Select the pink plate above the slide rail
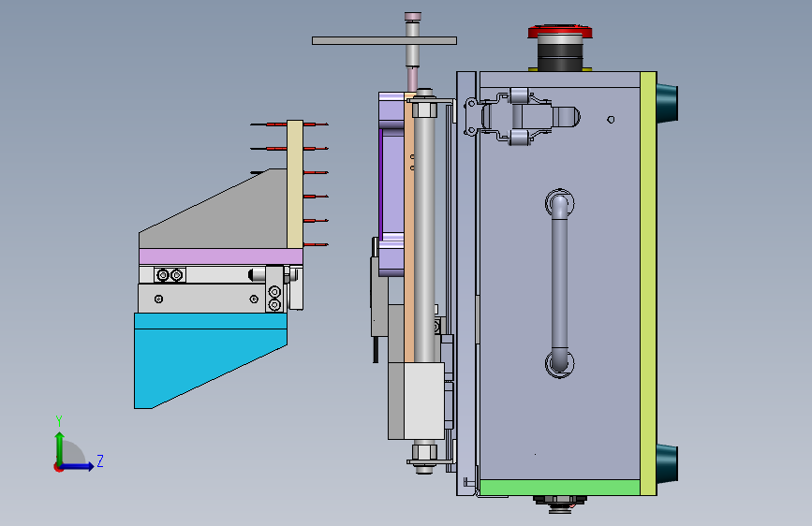812x526 pixels. pyautogui.click(x=221, y=256)
